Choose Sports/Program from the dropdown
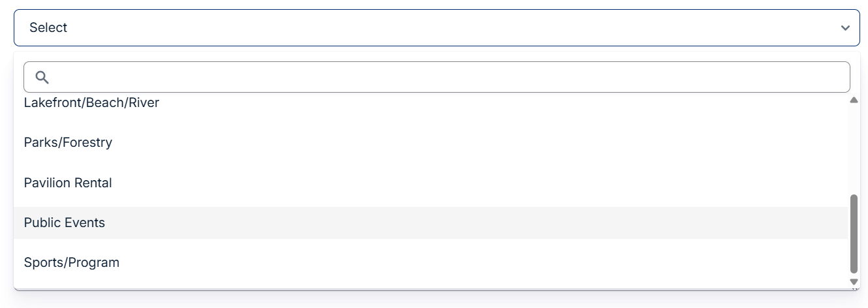 (72, 263)
